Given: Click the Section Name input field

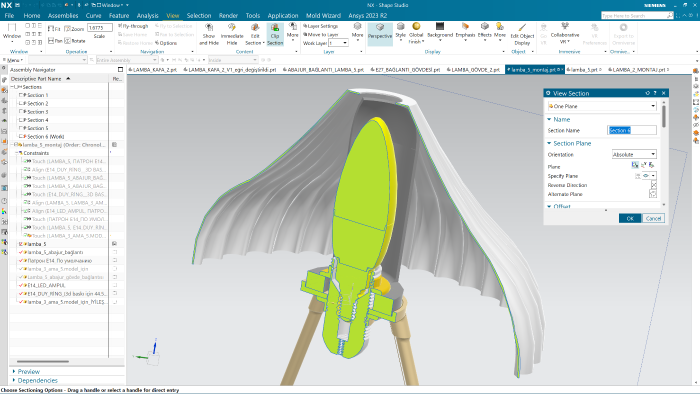Looking at the screenshot, I should [x=632, y=130].
